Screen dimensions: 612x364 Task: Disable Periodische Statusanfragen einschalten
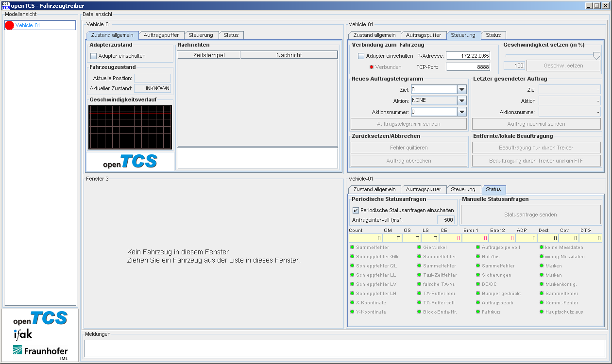[356, 210]
